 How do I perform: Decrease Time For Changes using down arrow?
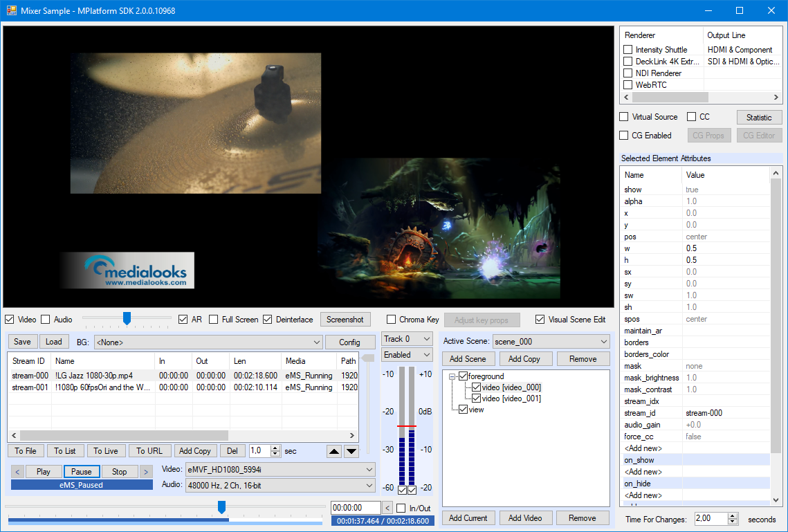click(733, 522)
